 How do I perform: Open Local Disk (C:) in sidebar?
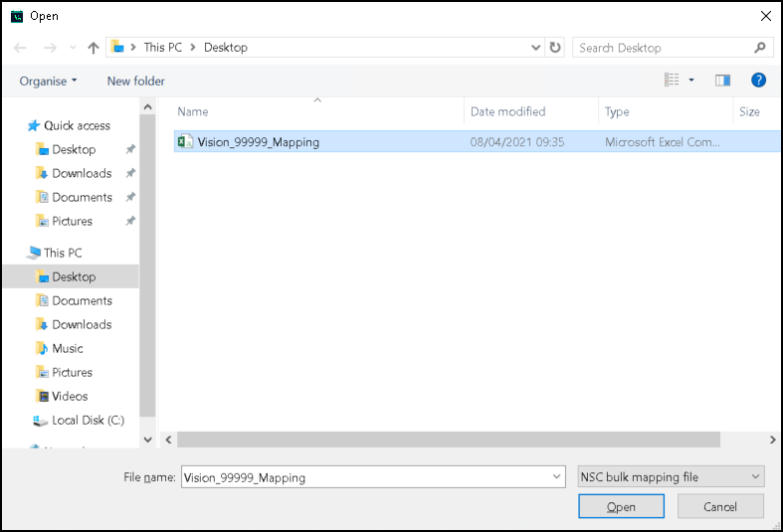tap(88, 420)
